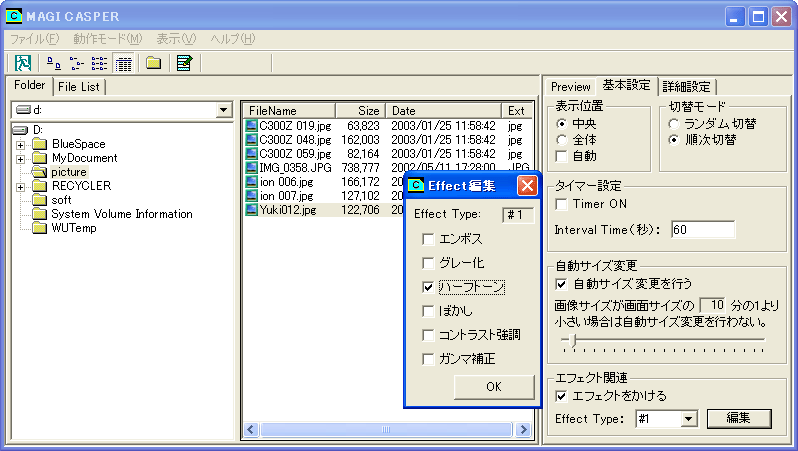Click the auto size slider thumb
798x451 pixels.
pyautogui.click(x=573, y=340)
